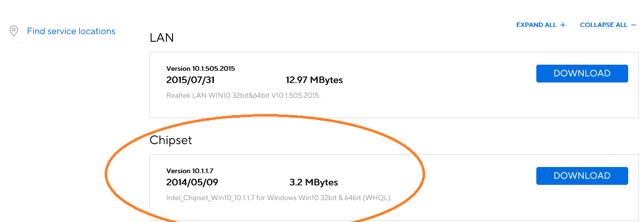The width and height of the screenshot is (644, 222).
Task: Click the 12.97 MBytes file size
Action: 314,80
